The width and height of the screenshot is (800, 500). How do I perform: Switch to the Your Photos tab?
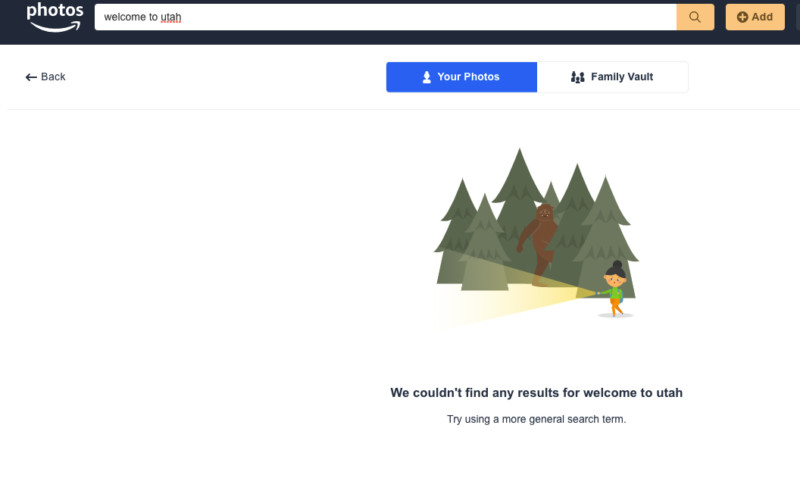[461, 77]
